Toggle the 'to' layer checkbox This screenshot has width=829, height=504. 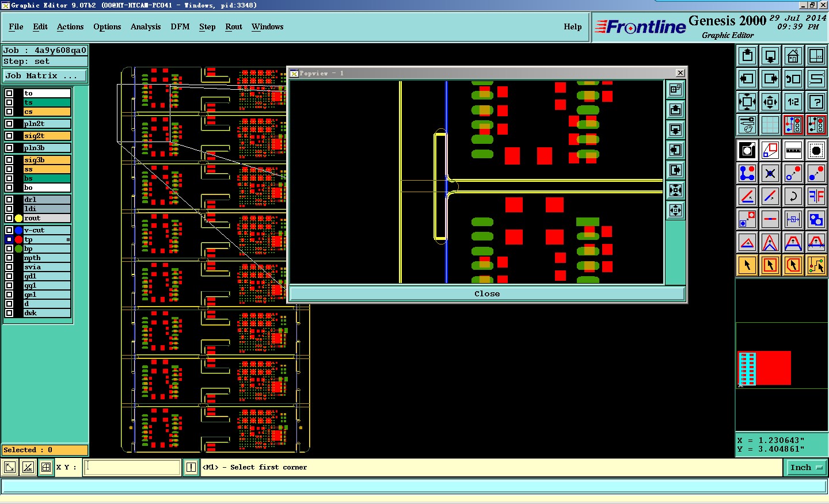point(9,93)
